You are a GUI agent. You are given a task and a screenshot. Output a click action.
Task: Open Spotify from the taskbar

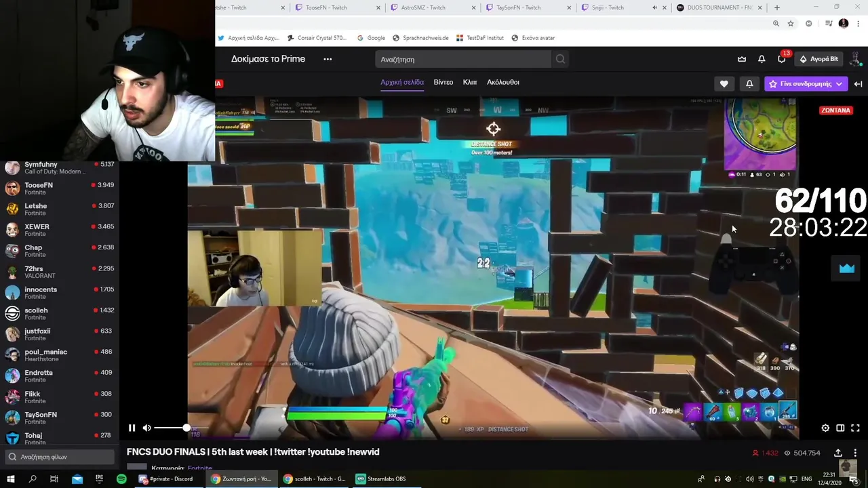coord(121,479)
